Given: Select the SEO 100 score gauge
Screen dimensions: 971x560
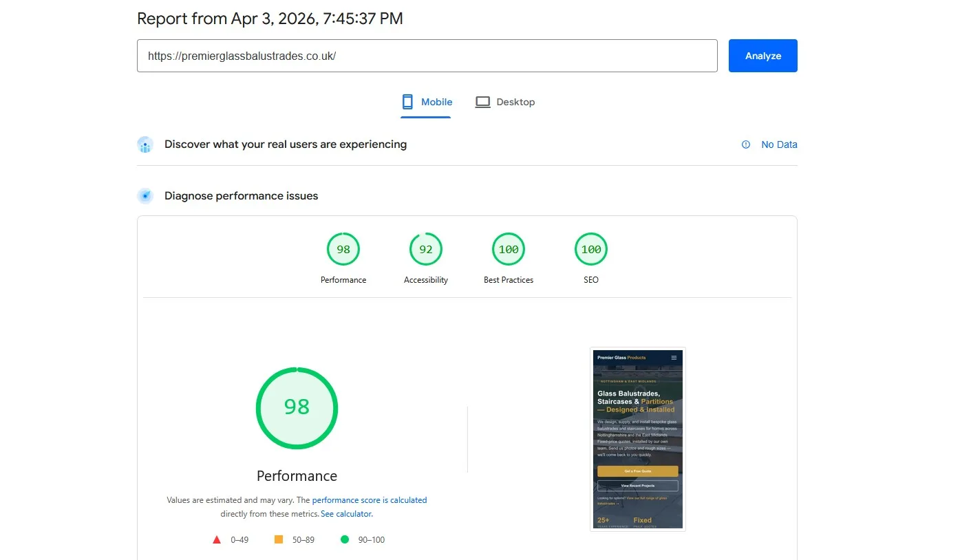Looking at the screenshot, I should [x=591, y=250].
